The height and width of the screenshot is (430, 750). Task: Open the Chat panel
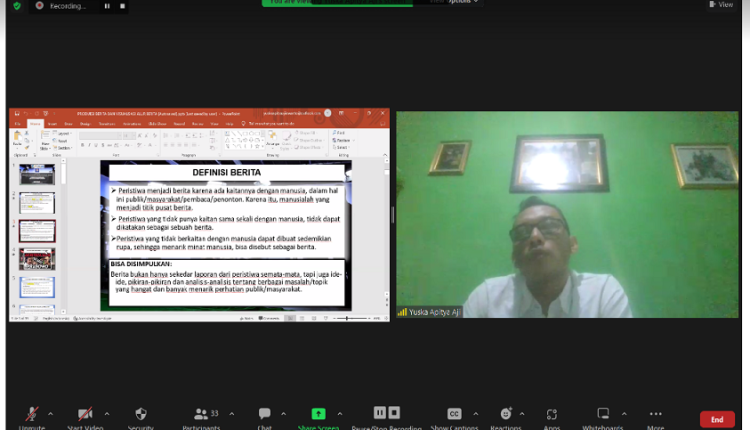click(265, 418)
